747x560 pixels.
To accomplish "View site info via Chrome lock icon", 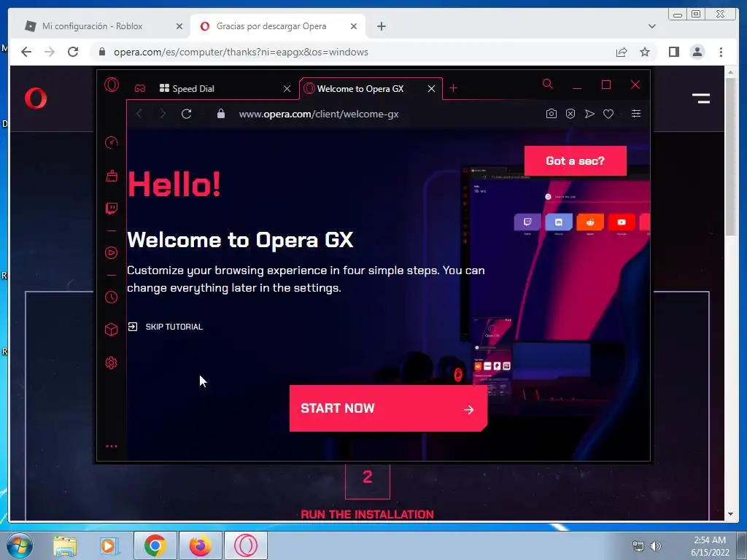I will pos(101,52).
